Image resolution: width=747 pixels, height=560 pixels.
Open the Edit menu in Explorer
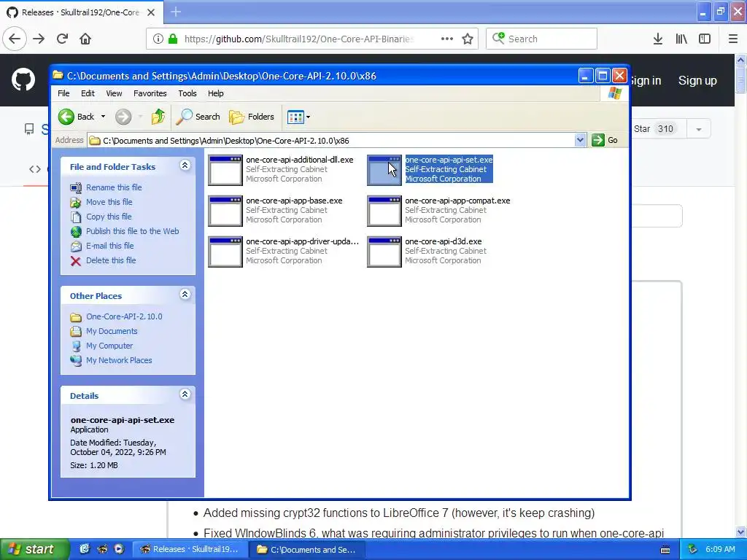88,93
